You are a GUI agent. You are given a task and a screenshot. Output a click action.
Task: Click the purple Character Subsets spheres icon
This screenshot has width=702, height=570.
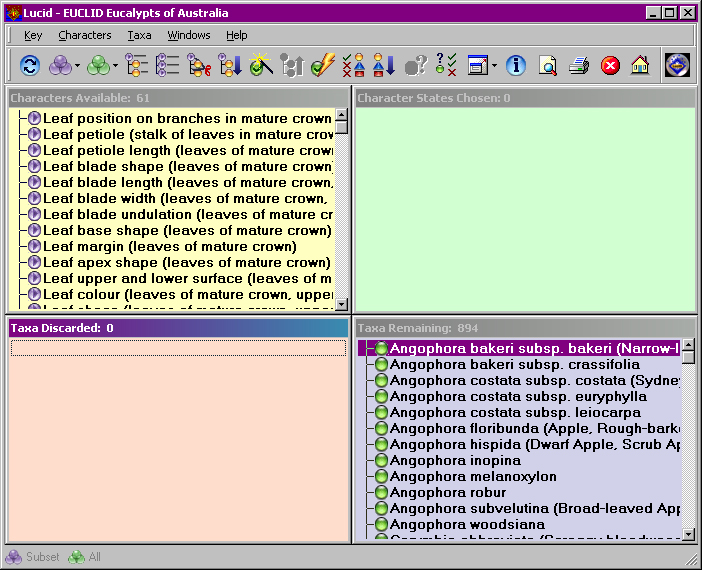click(60, 66)
